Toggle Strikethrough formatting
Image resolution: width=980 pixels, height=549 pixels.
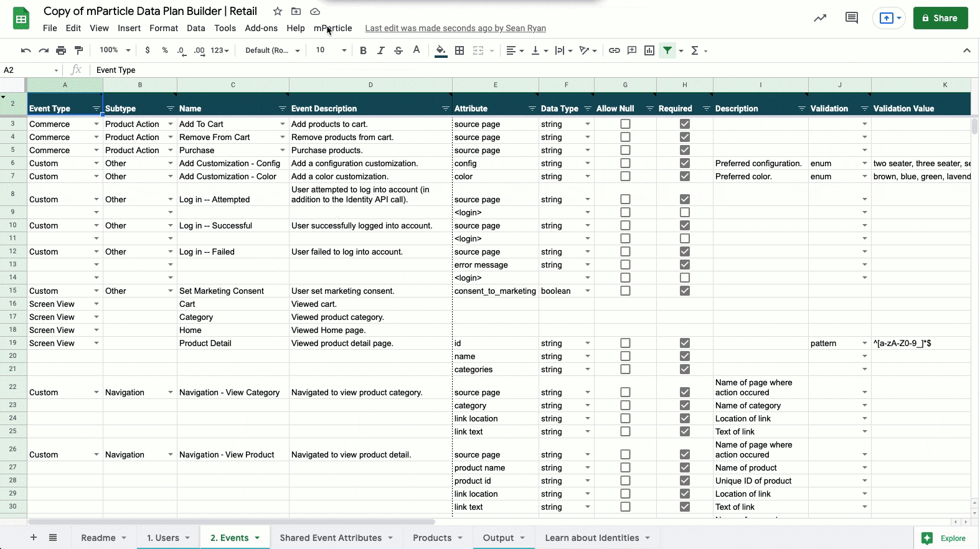click(x=398, y=50)
